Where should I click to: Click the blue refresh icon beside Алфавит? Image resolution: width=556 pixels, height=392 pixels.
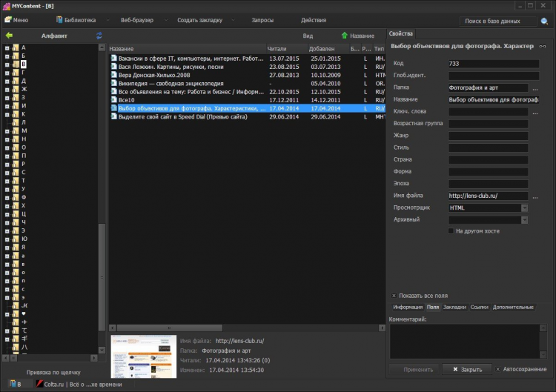[99, 35]
